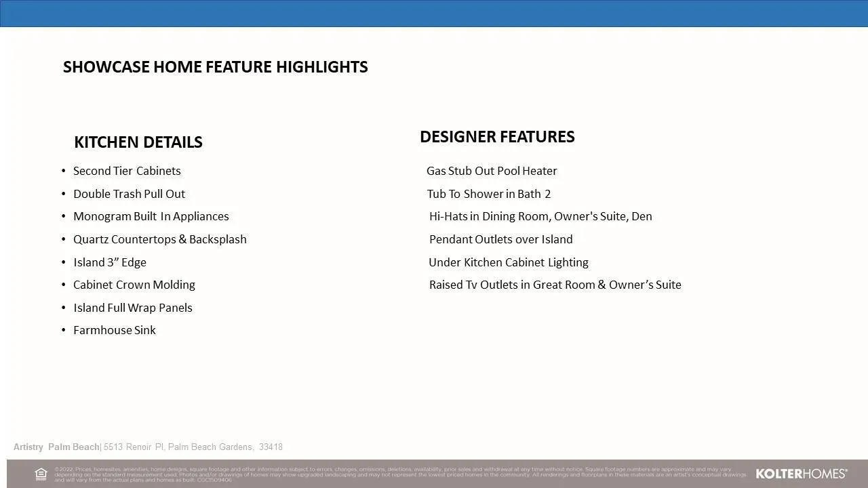Click the Artistry Palm Beach address footer

(x=148, y=447)
